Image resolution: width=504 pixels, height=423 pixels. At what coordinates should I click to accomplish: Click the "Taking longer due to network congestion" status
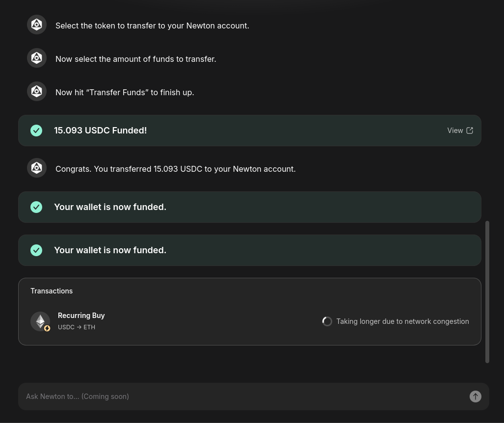(402, 321)
